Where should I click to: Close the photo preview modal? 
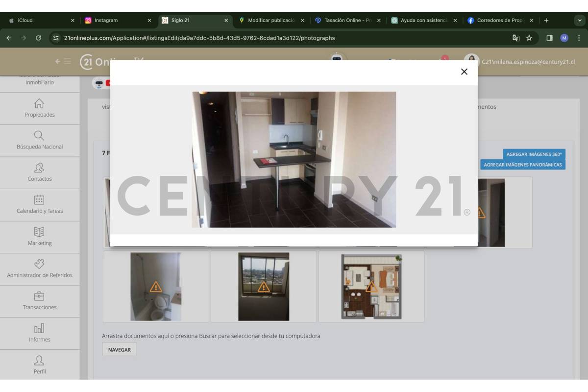[x=464, y=72]
